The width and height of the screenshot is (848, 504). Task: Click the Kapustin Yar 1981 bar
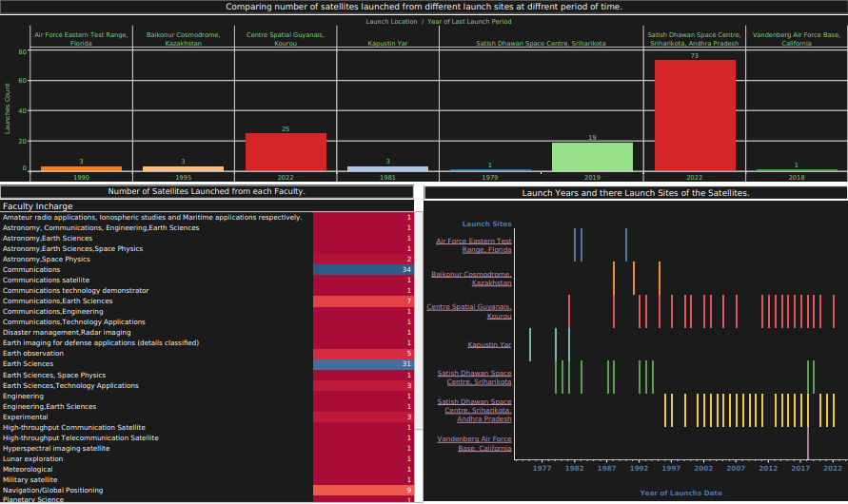click(x=387, y=168)
